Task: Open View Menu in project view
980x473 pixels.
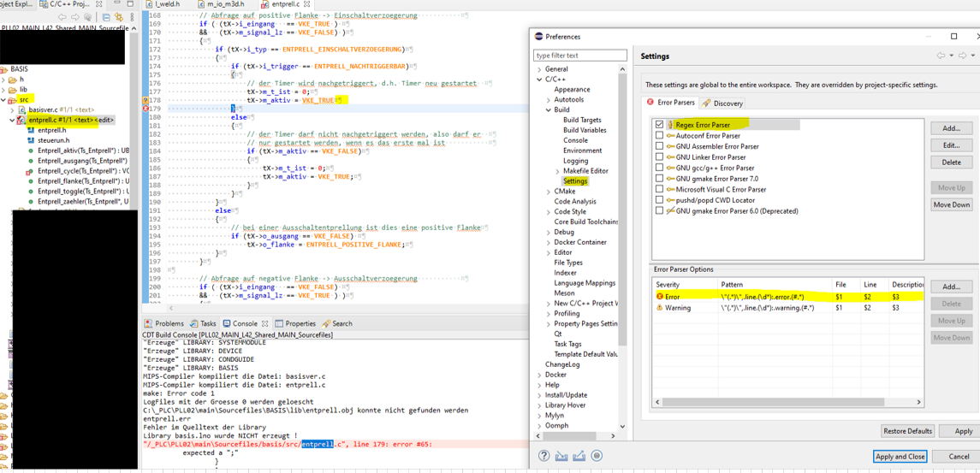Action: [131, 17]
